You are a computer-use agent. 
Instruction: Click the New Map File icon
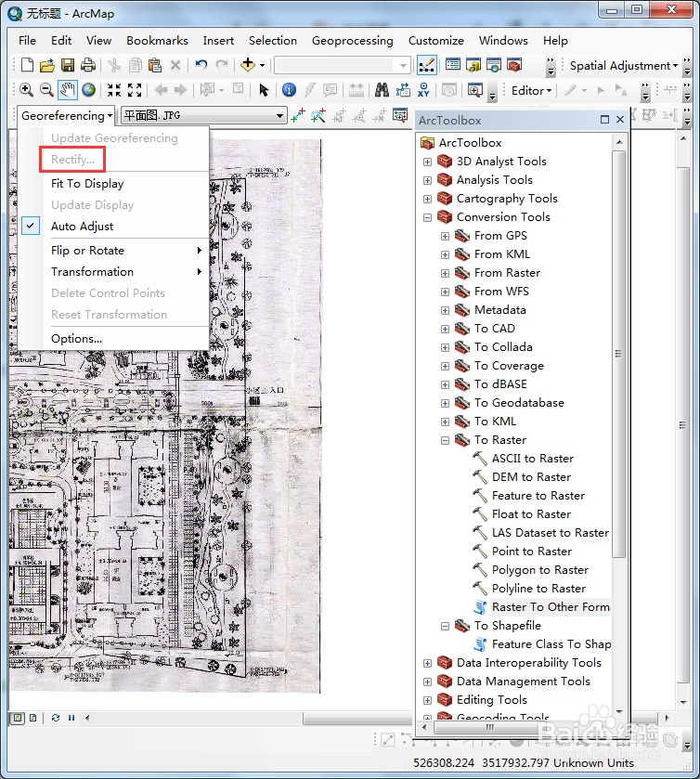pos(27,65)
